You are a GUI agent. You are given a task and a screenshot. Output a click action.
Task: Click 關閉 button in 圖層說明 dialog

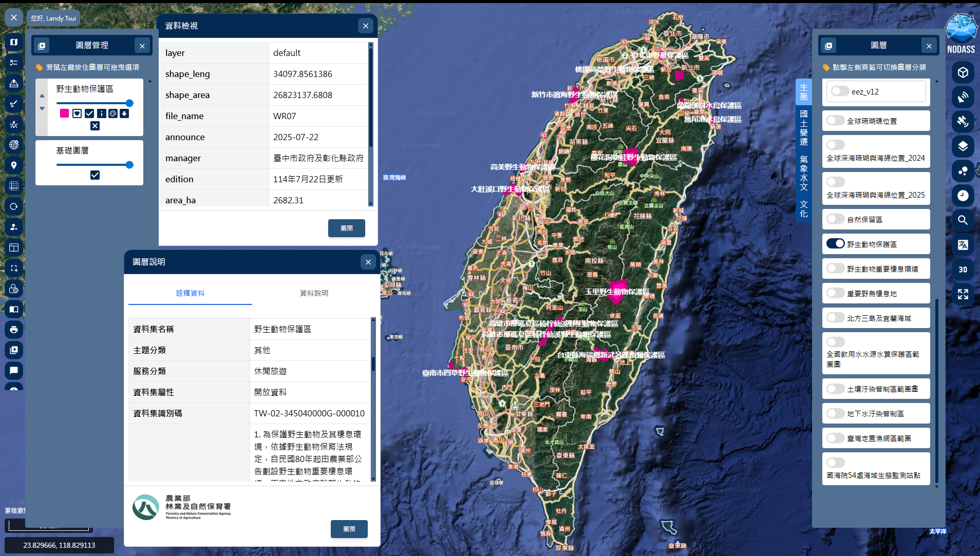(349, 529)
